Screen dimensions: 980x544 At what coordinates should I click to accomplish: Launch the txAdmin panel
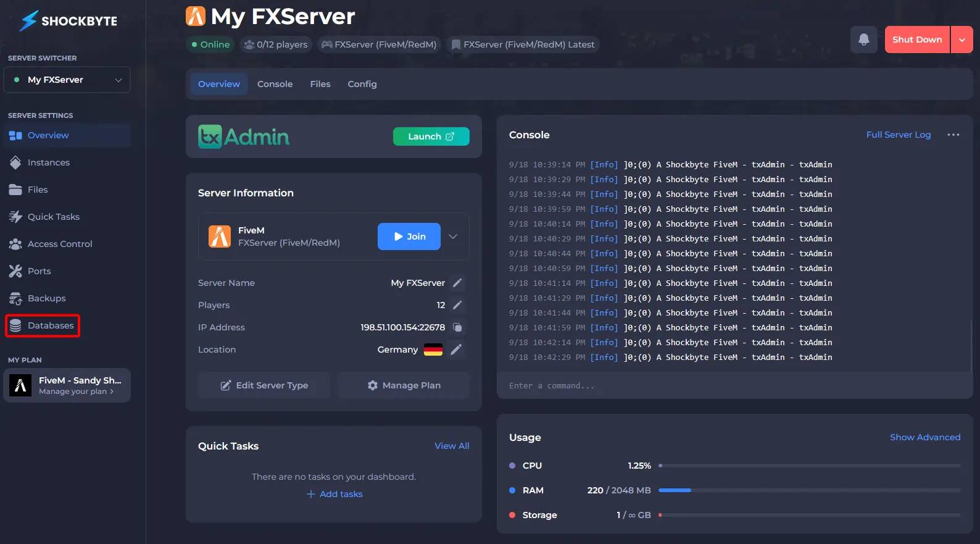431,136
